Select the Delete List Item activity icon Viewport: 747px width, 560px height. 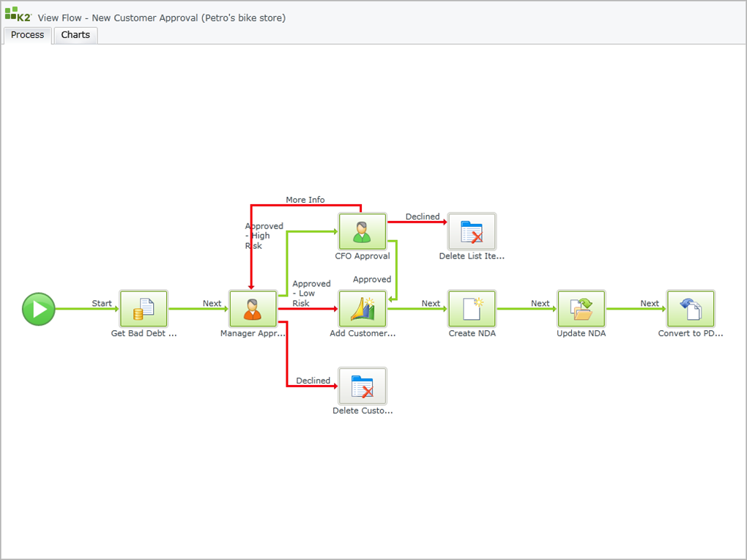472,231
